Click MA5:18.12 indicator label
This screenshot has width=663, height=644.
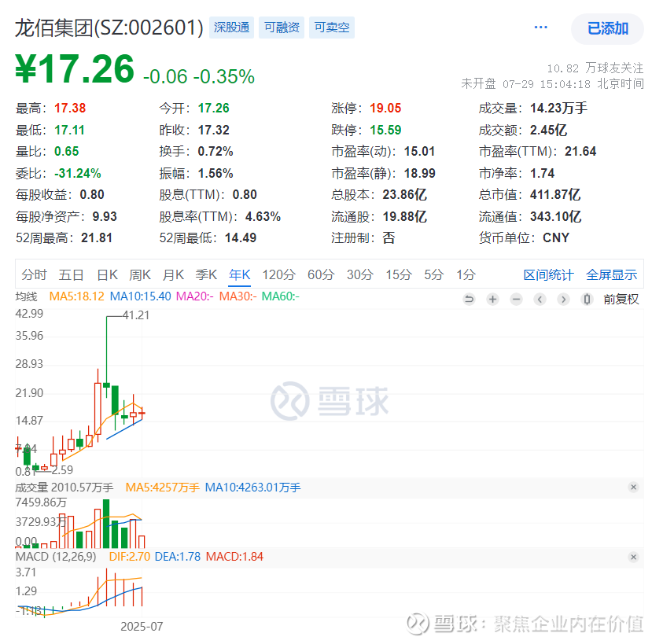(x=76, y=296)
